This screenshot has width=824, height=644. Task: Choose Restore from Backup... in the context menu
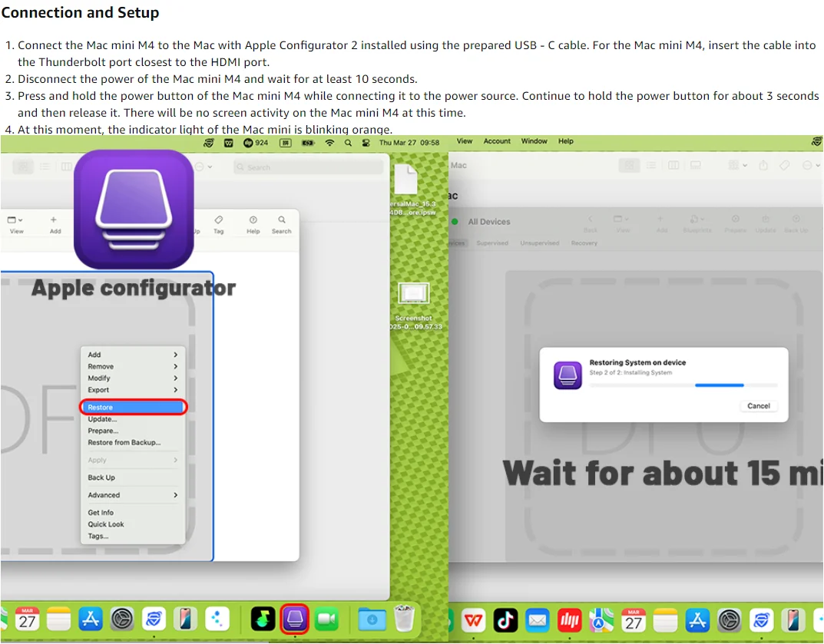(x=132, y=442)
